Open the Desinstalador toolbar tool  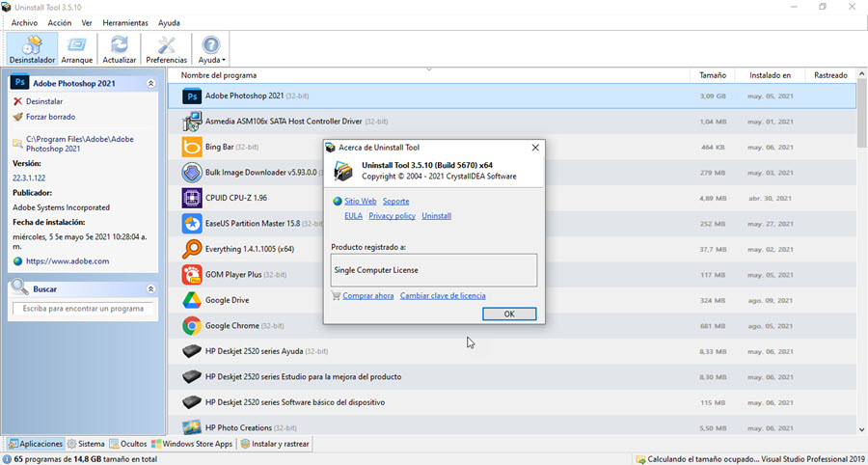point(32,48)
